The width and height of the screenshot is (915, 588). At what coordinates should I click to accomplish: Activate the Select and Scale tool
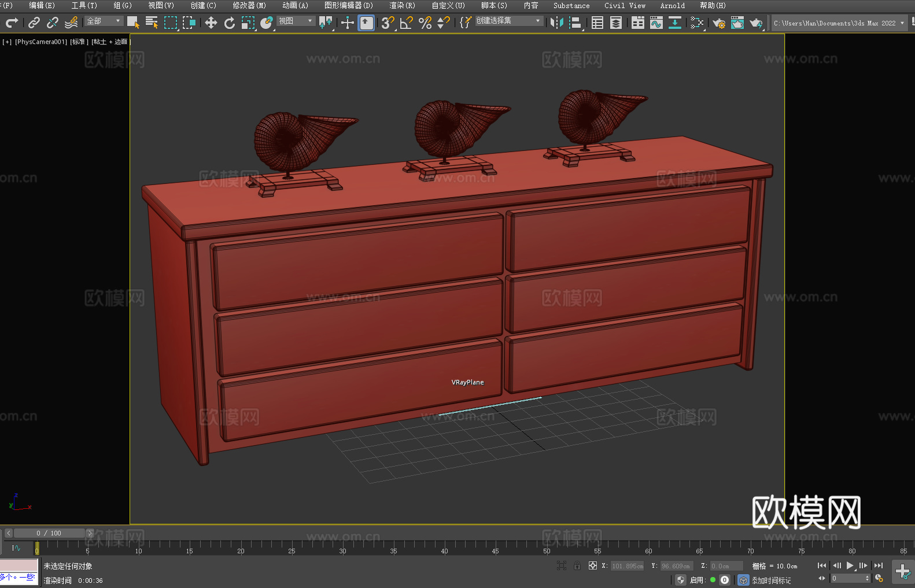(x=248, y=23)
